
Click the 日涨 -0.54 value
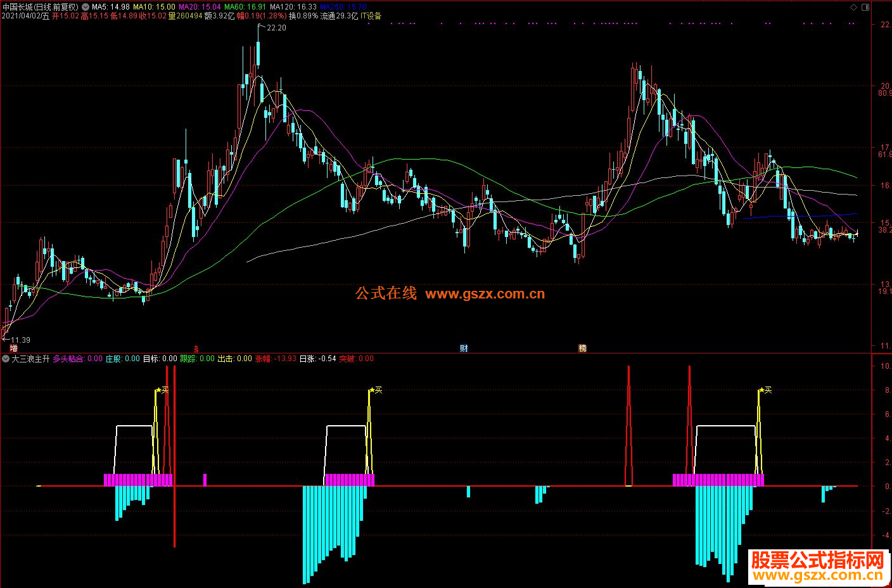317,359
